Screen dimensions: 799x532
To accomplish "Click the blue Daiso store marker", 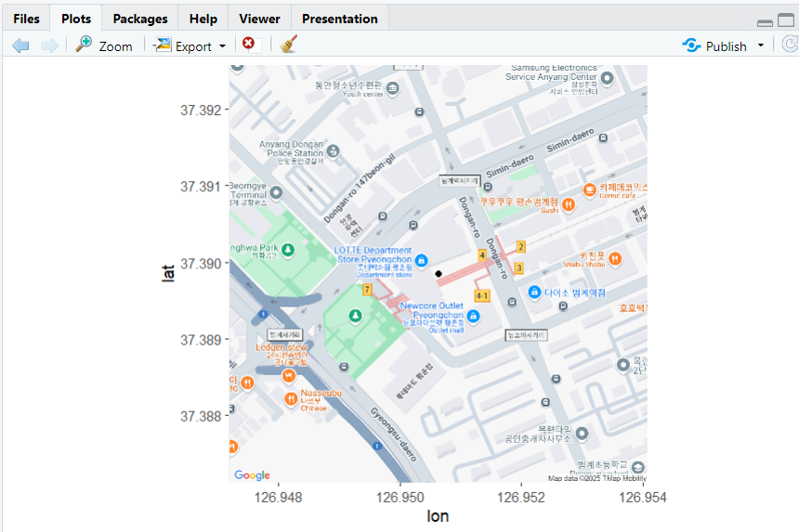I will (534, 292).
